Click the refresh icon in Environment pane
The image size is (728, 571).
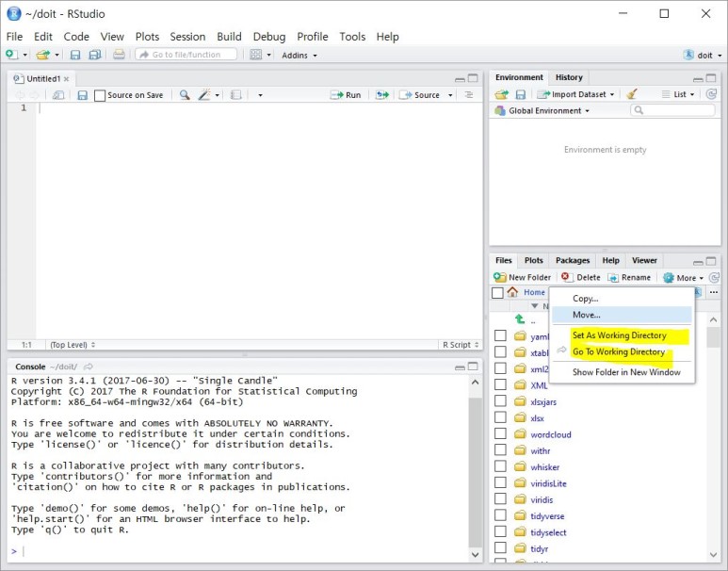711,94
